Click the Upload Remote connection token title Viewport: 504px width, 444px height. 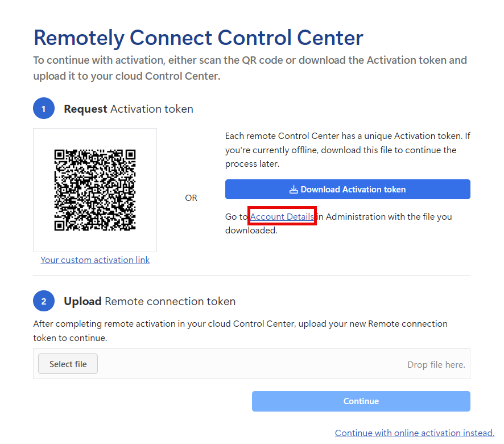(150, 302)
